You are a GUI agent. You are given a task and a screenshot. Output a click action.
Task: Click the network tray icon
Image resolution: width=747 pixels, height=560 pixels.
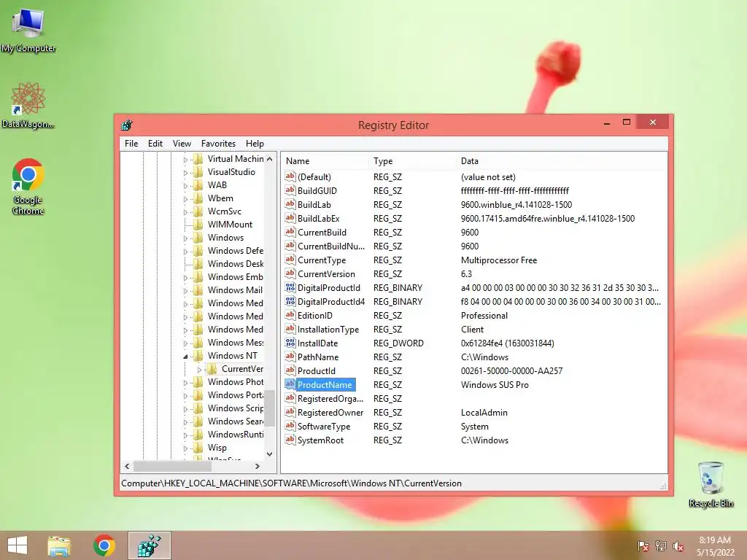(x=661, y=546)
